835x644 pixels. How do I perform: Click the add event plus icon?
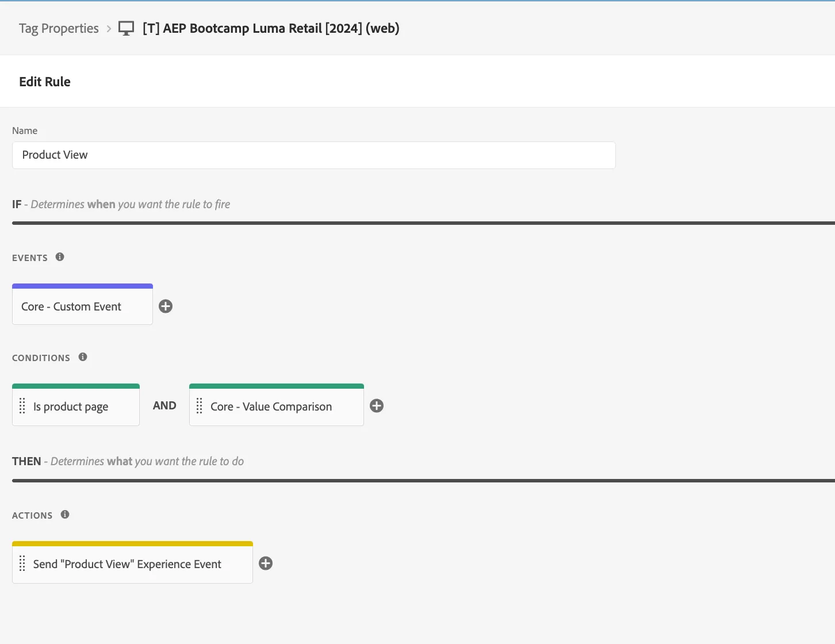[166, 306]
